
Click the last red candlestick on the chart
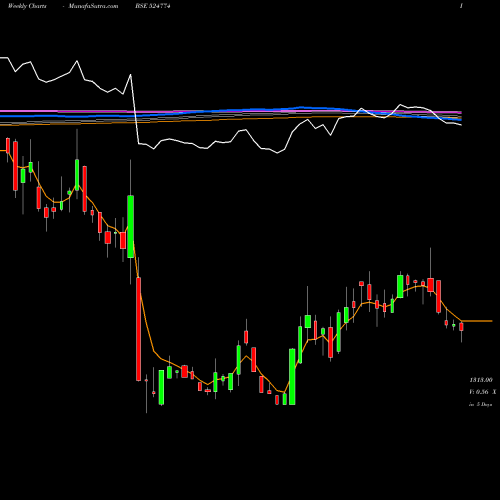click(x=461, y=327)
